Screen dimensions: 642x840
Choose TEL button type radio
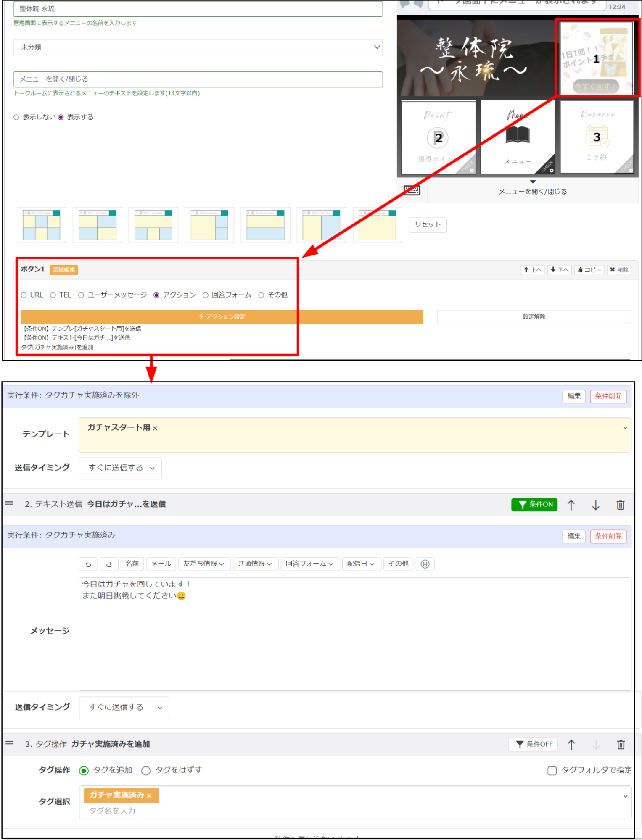tap(53, 295)
